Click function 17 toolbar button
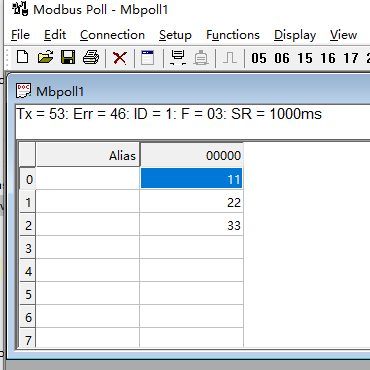 coord(351,58)
